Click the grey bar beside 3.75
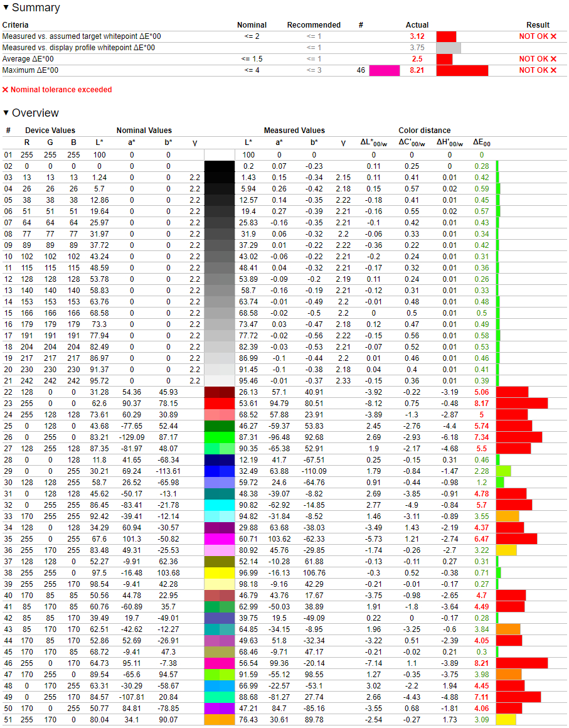The width and height of the screenshot is (569, 728). click(449, 48)
